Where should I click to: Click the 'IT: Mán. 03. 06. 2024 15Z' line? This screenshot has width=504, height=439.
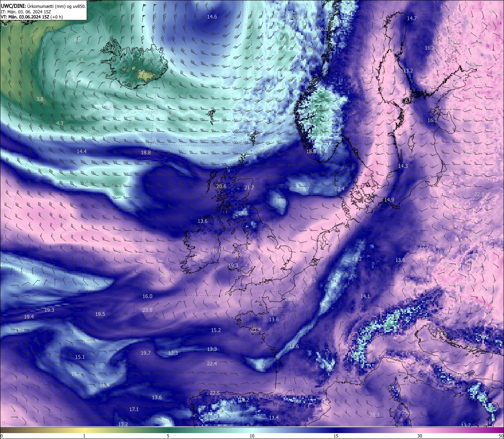click(x=26, y=12)
